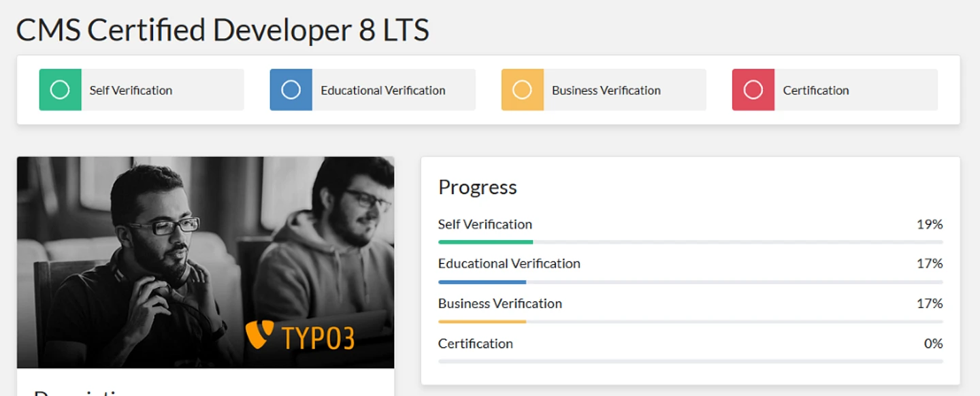Image resolution: width=980 pixels, height=396 pixels.
Task: Open the Self Verification step label
Action: point(131,90)
